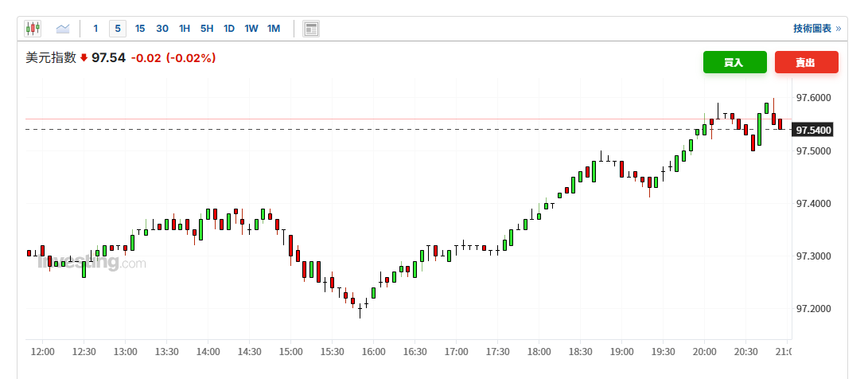Click the 97.54 price value
Screen dimensions: 868x379
tap(108, 57)
